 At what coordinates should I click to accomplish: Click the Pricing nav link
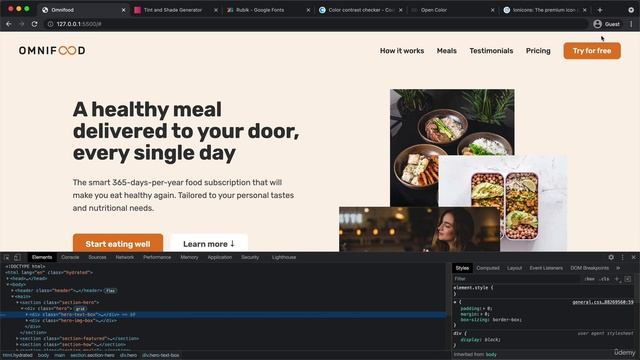538,51
